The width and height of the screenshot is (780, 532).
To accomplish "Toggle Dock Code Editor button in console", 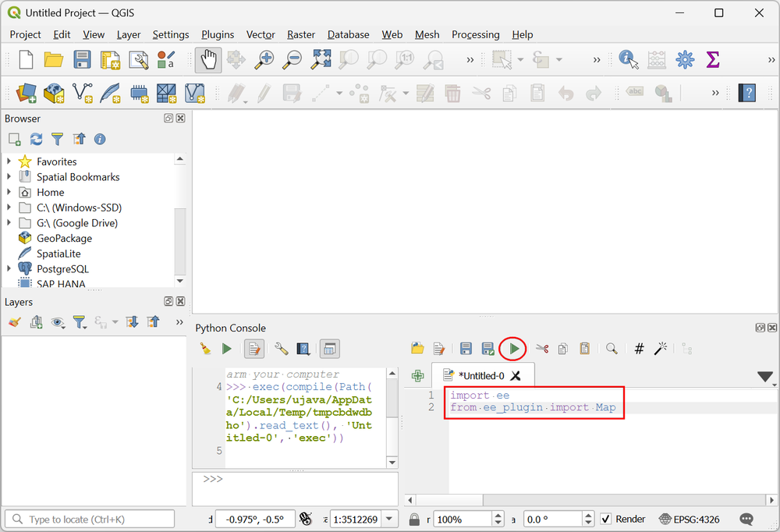I will [x=329, y=349].
